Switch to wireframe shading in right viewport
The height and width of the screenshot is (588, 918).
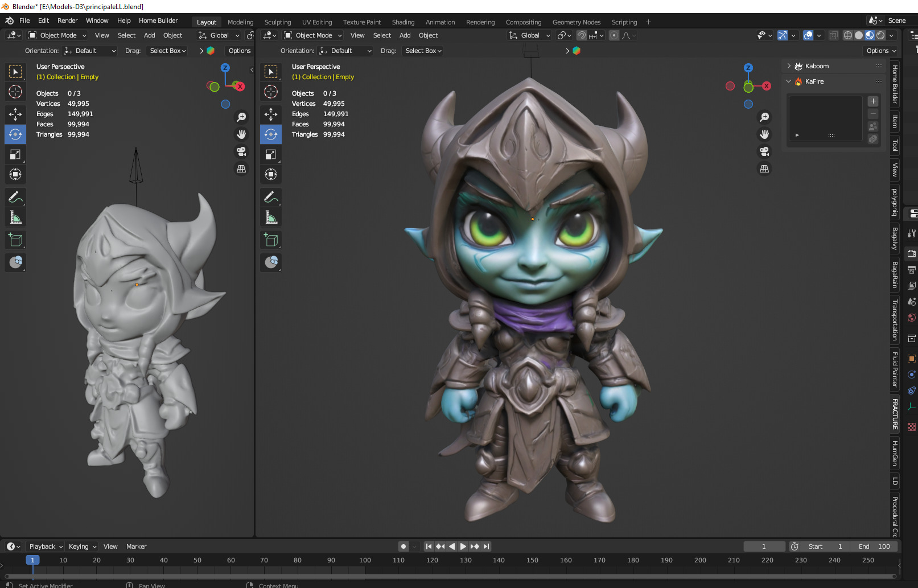[x=848, y=35]
